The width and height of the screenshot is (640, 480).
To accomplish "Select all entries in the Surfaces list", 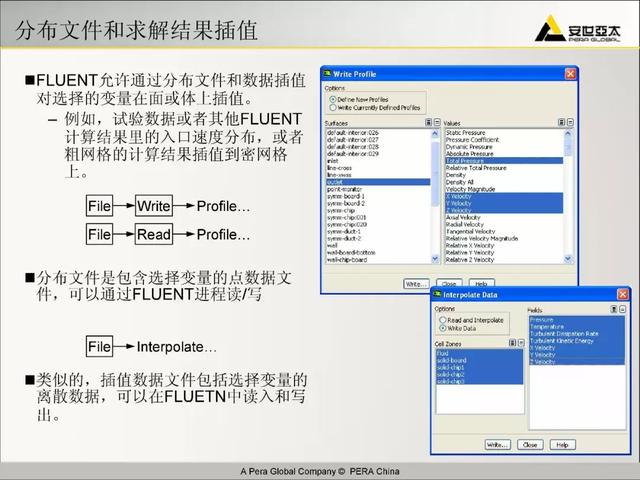I will [428, 122].
